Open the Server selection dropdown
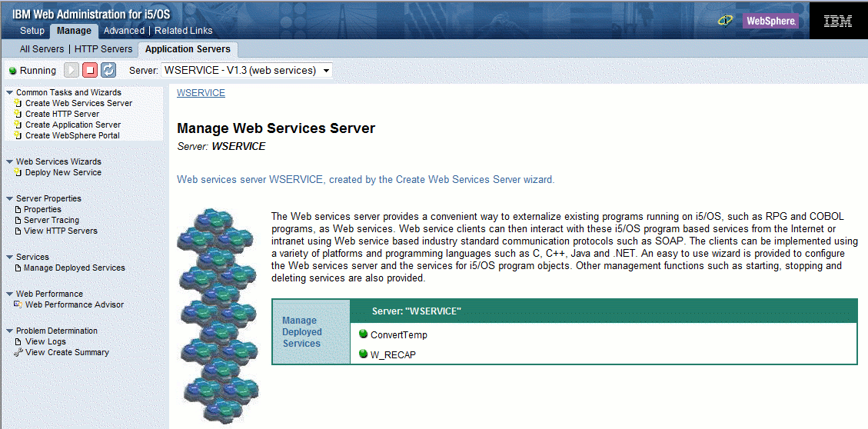The image size is (868, 429). point(246,70)
